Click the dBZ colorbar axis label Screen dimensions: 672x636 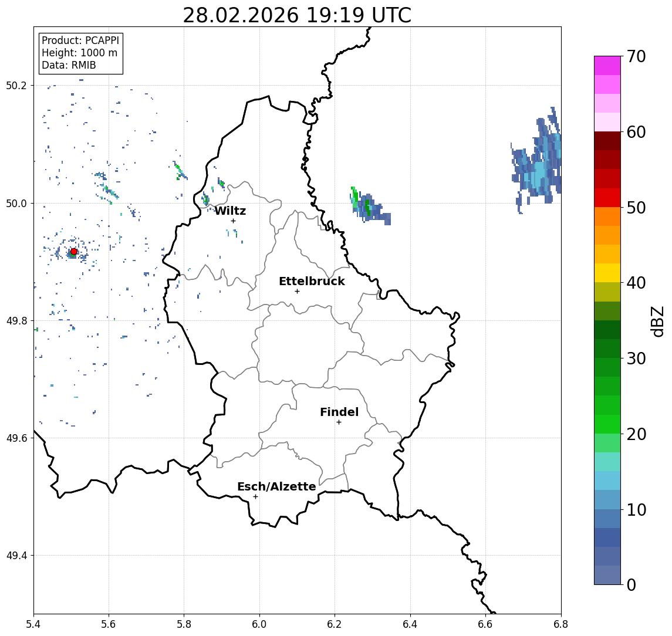657,321
